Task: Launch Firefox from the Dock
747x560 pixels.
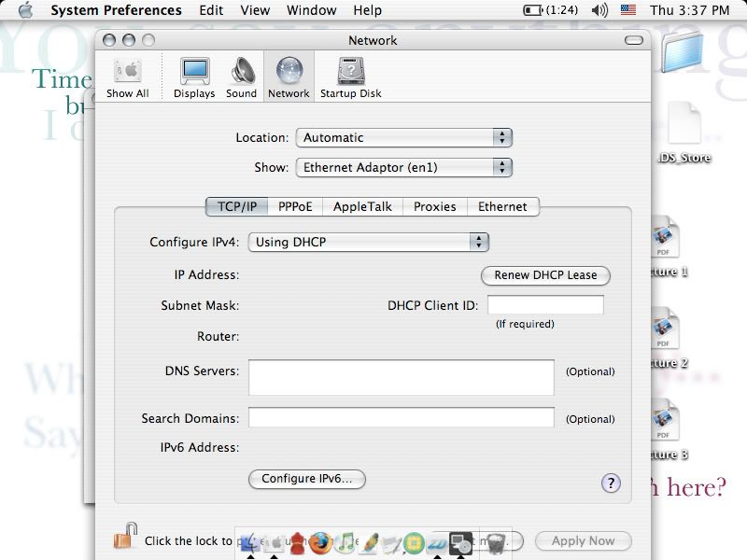Action: coord(320,543)
